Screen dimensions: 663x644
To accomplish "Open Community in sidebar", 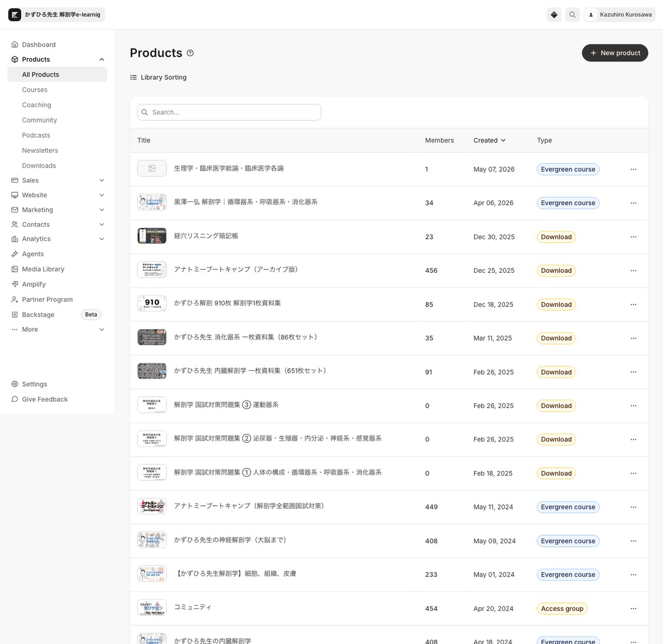I will [x=39, y=120].
